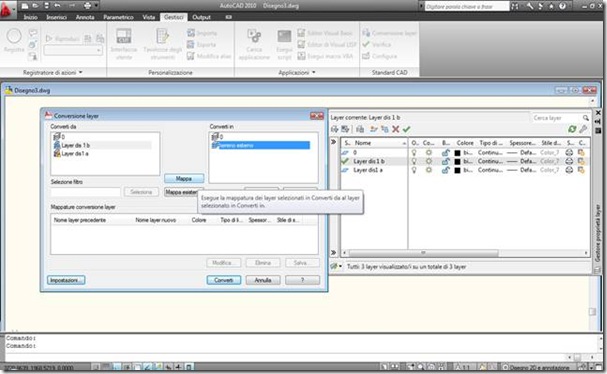Image resolution: width=607 pixels, height=374 pixels.
Task: Click green checkmark set current layer icon
Action: [406, 129]
